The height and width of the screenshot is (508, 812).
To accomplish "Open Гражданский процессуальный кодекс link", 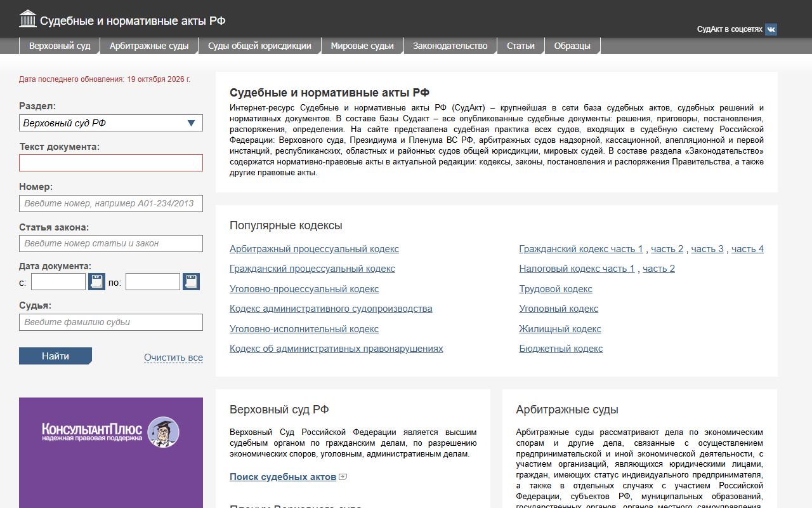I will point(312,269).
